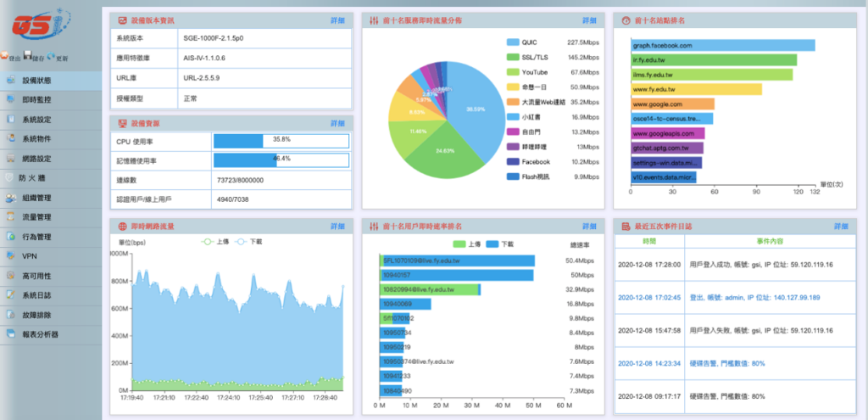This screenshot has width=868, height=420.
Task: Toggle the 上傳 series in network traffic legend
Action: tap(207, 242)
